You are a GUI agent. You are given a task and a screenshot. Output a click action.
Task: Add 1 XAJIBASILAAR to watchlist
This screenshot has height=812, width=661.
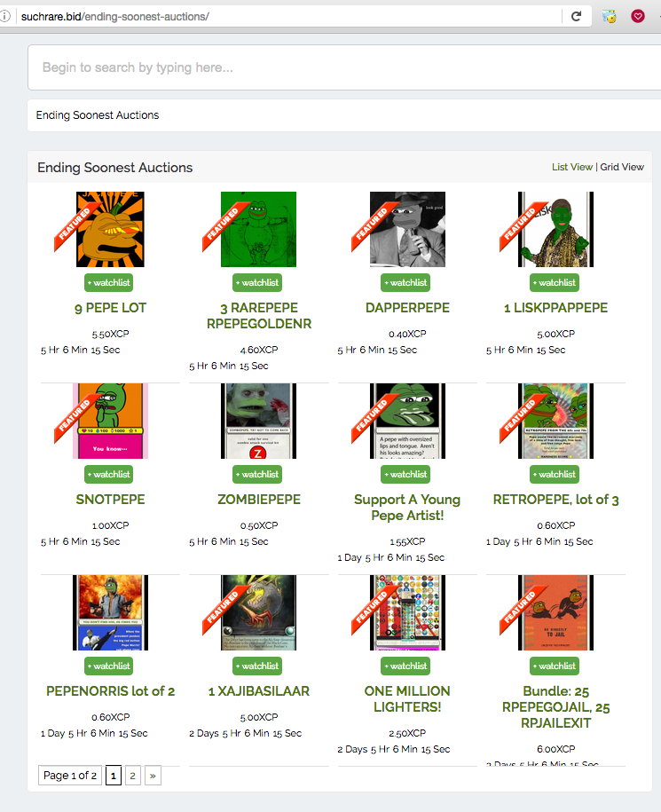257,666
